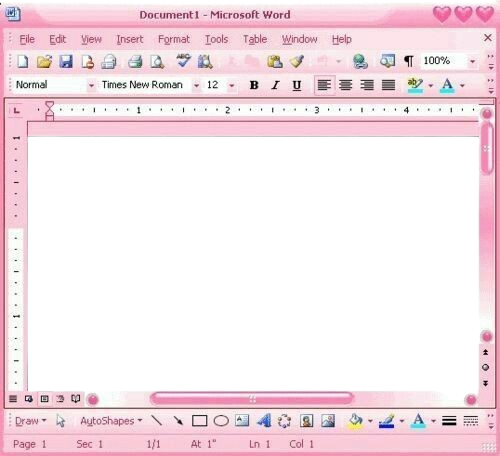500x456 pixels.
Task: Open Line Style options
Action: (x=449, y=421)
